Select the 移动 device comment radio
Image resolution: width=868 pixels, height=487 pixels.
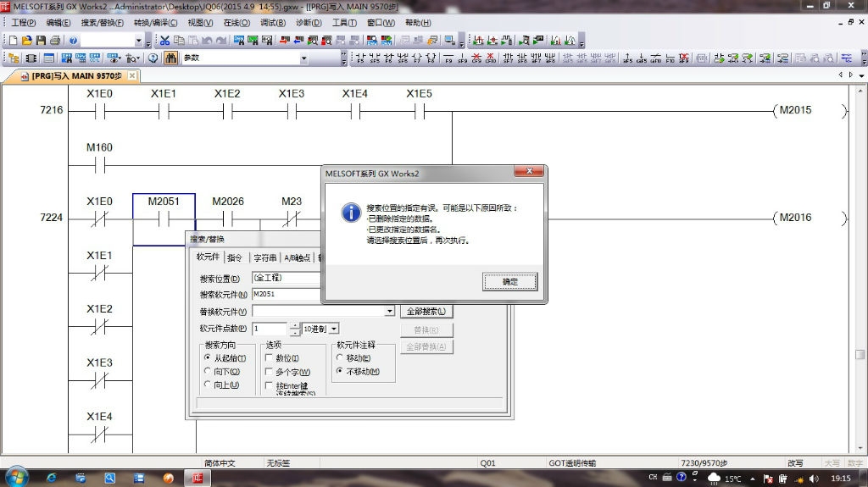[x=340, y=357]
